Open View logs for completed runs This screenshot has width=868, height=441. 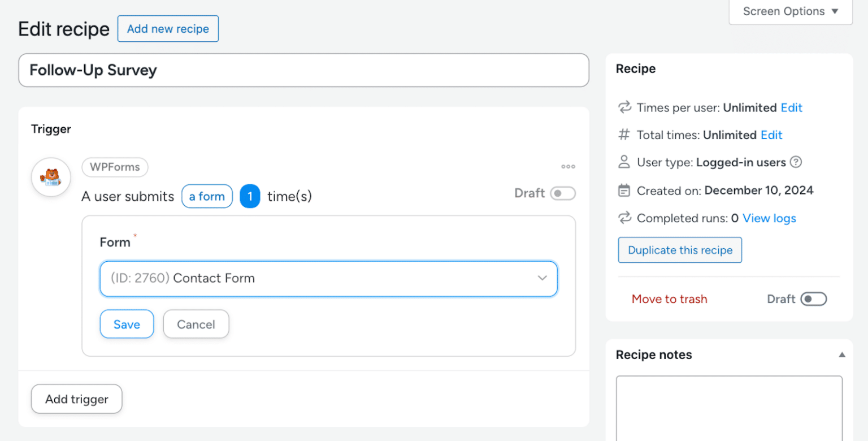click(x=769, y=218)
